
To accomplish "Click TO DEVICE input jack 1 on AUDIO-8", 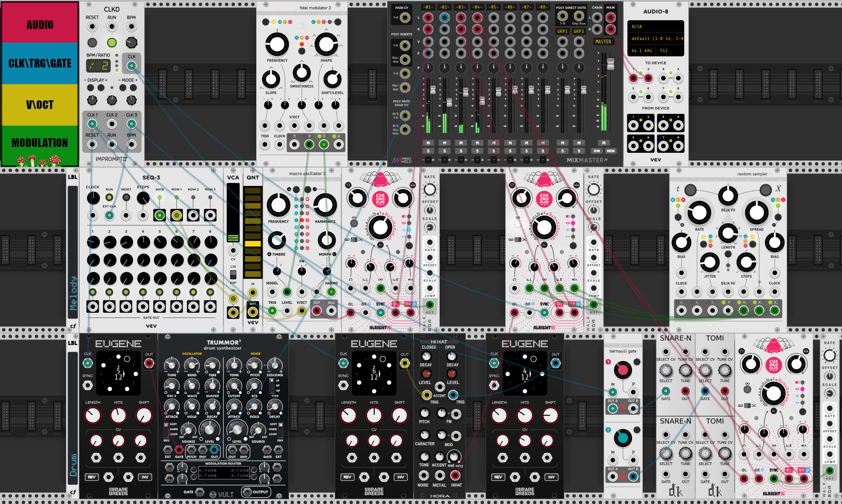I will pyautogui.click(x=633, y=78).
